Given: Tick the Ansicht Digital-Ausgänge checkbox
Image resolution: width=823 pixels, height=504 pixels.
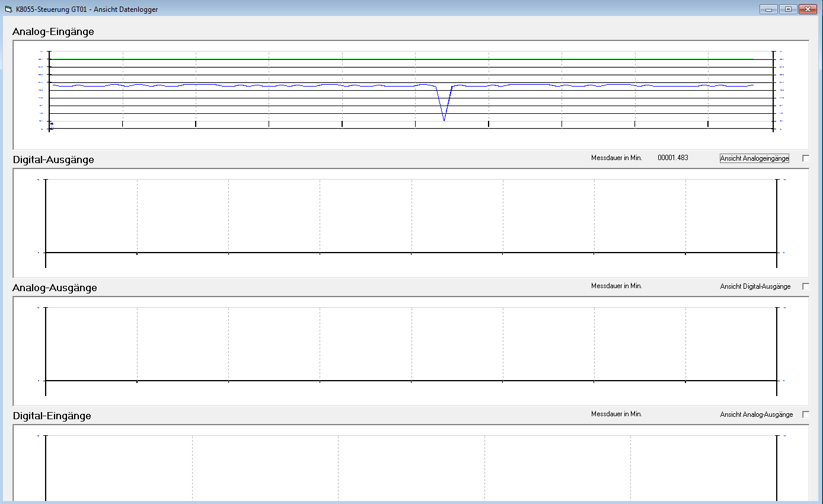Looking at the screenshot, I should click(806, 286).
